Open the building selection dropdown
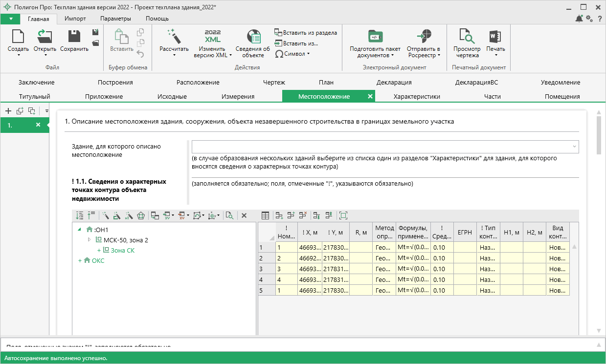606x364 pixels. click(x=574, y=147)
